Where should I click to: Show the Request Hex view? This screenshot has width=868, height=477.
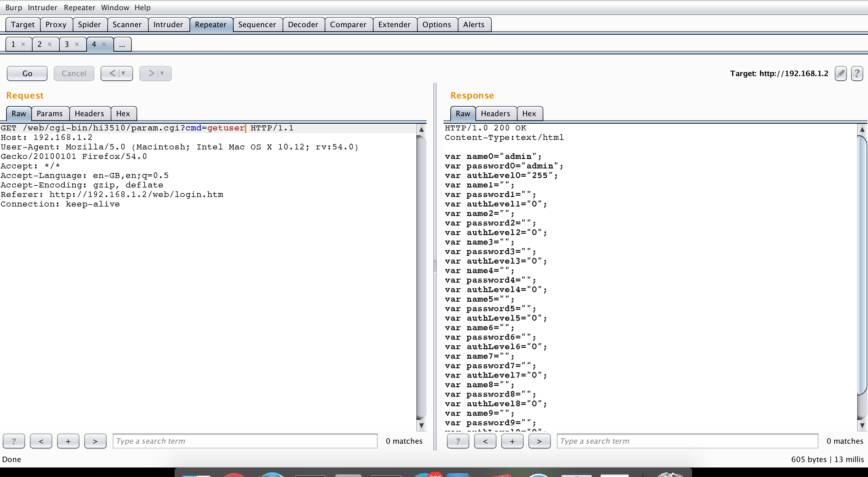pyautogui.click(x=123, y=113)
